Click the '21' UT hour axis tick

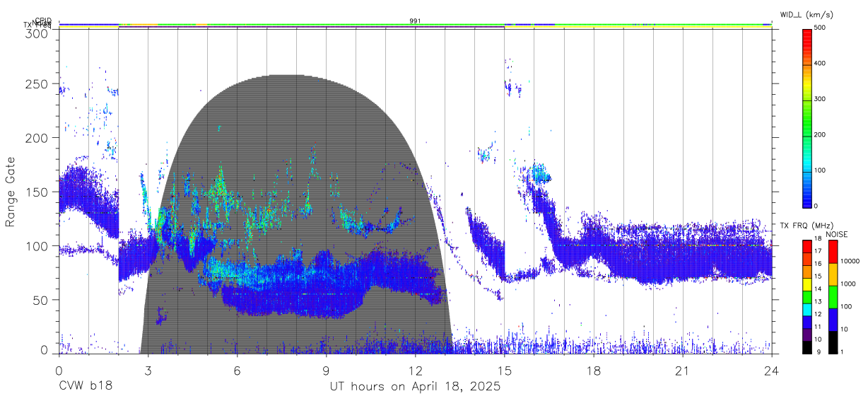point(682,370)
